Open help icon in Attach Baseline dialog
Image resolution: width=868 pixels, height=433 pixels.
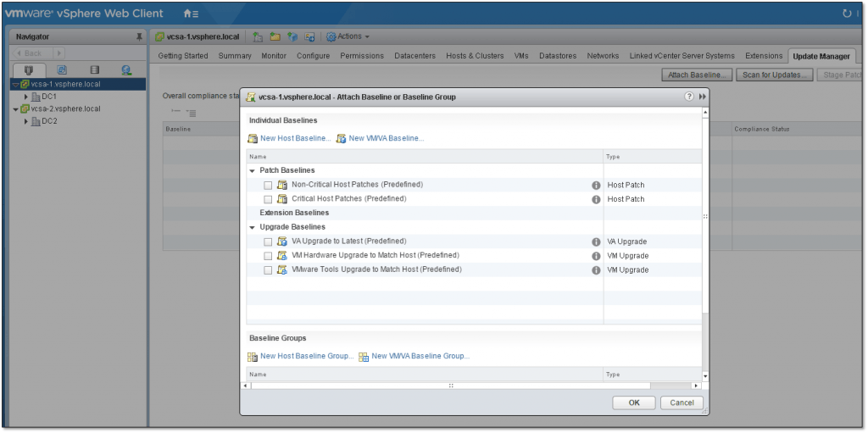(x=689, y=97)
